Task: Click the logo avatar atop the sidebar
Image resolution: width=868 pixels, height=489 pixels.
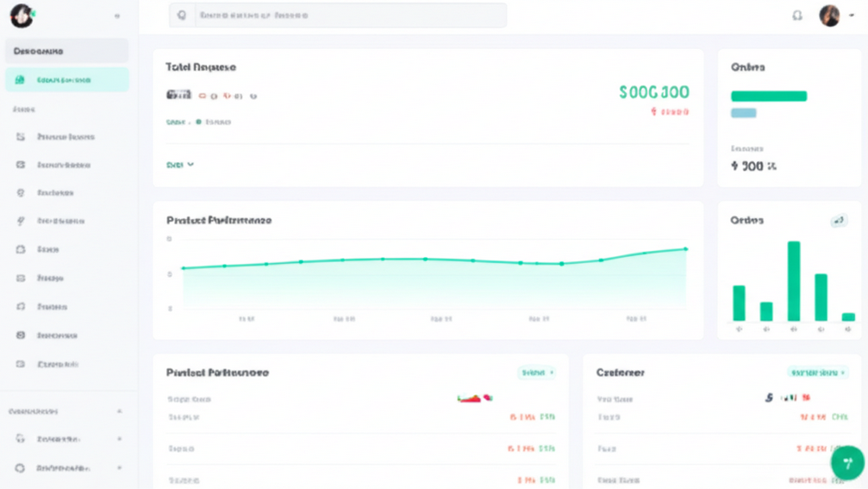Action: pos(22,16)
